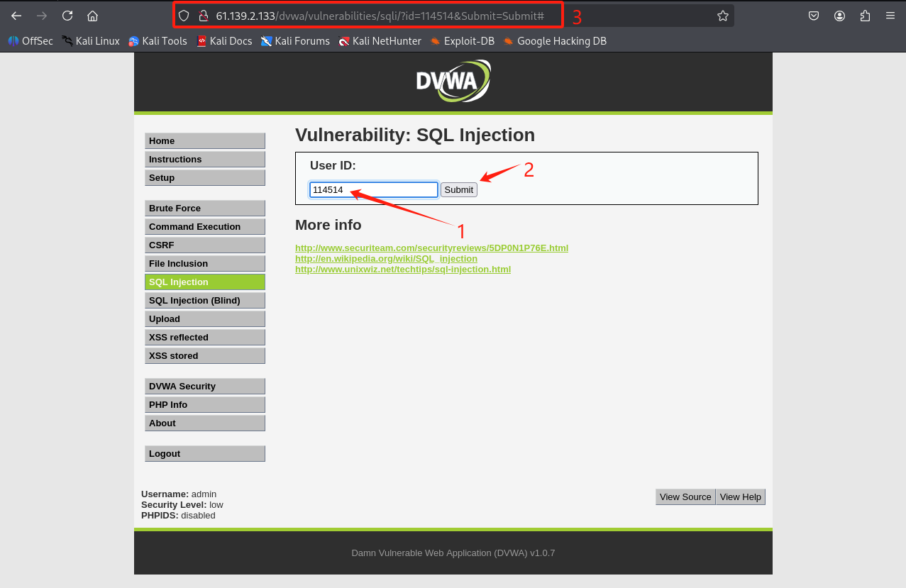Click the 'PHPIDS: disabled' text
This screenshot has width=906, height=588.
click(178, 515)
